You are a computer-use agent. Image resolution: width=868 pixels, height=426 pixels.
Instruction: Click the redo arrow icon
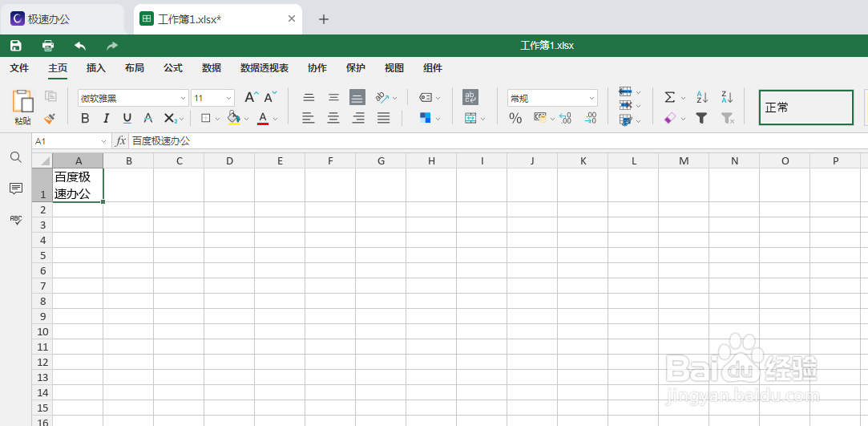click(112, 46)
